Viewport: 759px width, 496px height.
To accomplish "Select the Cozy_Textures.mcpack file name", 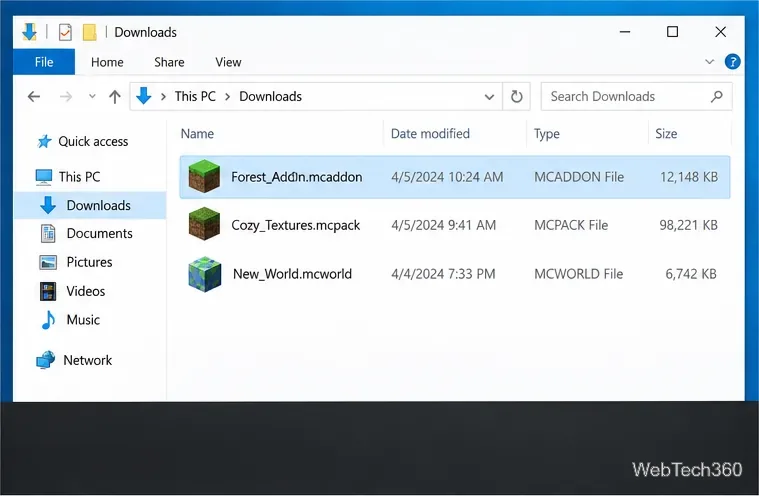I will (x=295, y=225).
